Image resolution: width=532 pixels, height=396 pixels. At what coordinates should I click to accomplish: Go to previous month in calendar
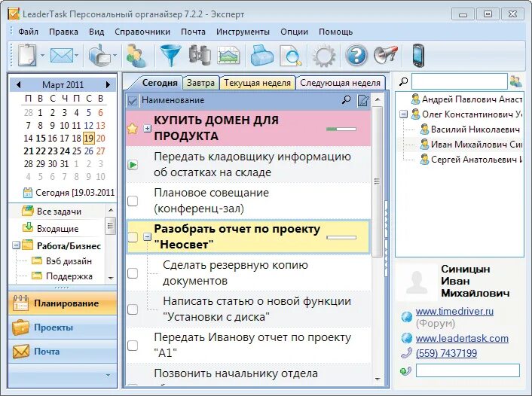click(x=19, y=84)
